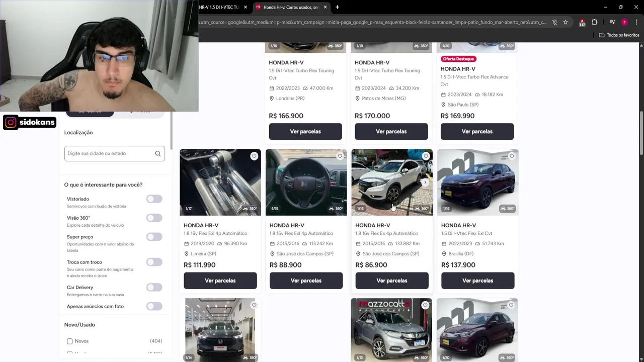The image size is (644, 362).
Task: Open the red extension icon in toolbar
Action: (x=582, y=23)
